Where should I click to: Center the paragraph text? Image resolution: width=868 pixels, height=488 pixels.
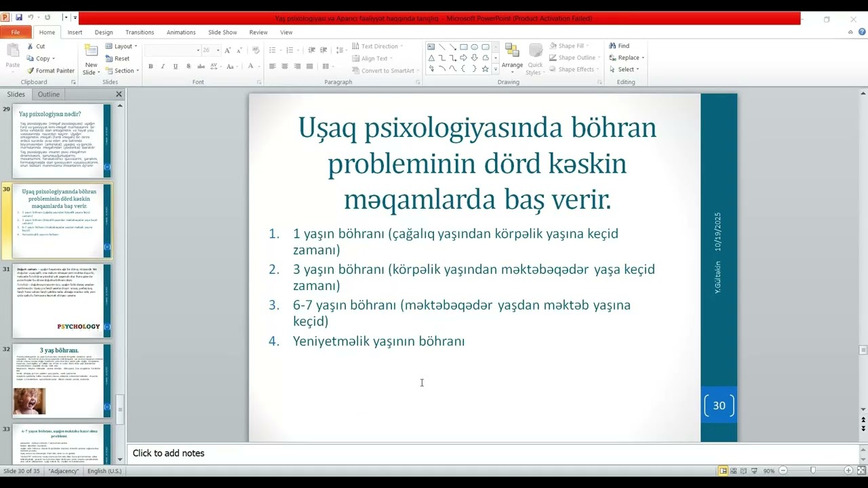(285, 66)
